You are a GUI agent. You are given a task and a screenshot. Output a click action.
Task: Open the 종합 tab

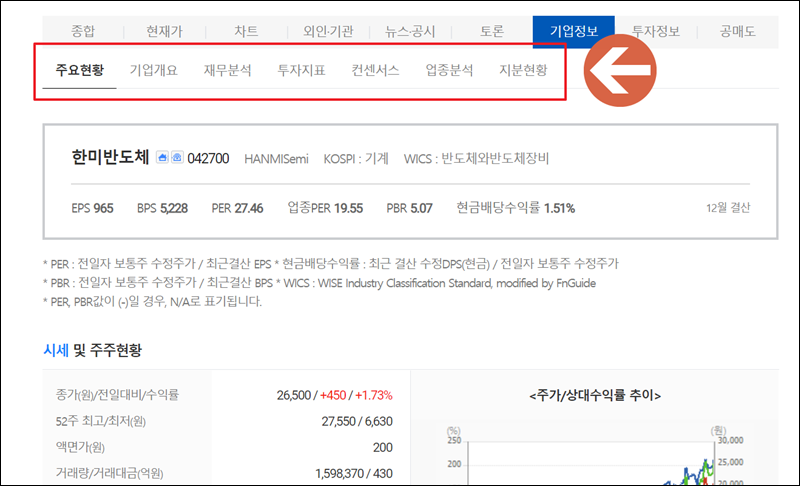coord(83,32)
